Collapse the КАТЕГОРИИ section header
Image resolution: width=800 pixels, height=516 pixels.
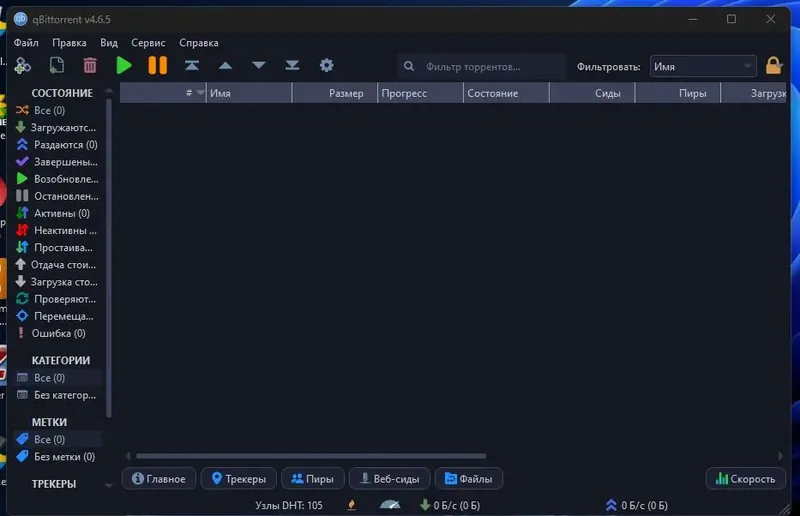[61, 360]
